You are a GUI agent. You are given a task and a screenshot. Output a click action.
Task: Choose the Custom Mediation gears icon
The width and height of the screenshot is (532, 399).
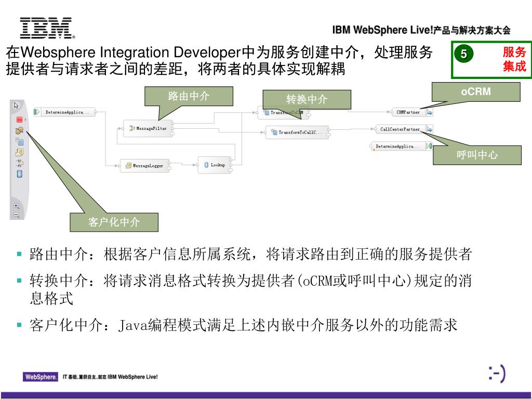(x=19, y=130)
